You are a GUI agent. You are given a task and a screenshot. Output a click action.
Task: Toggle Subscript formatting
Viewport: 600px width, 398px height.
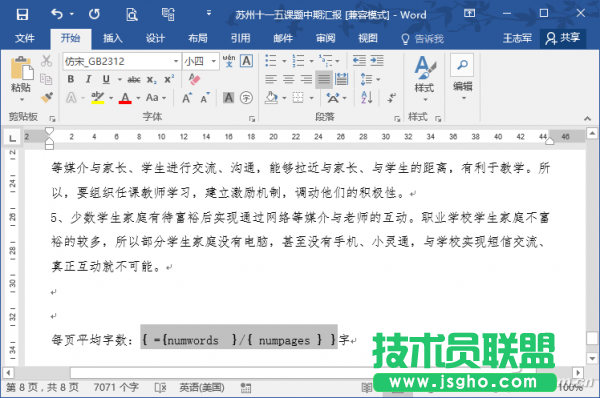coord(152,80)
